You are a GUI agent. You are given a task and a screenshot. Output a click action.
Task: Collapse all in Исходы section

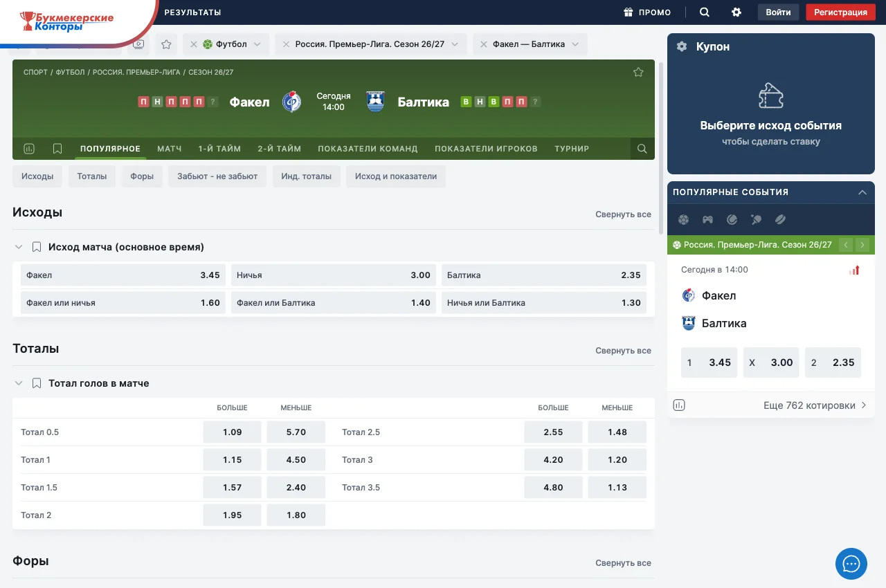tap(623, 214)
